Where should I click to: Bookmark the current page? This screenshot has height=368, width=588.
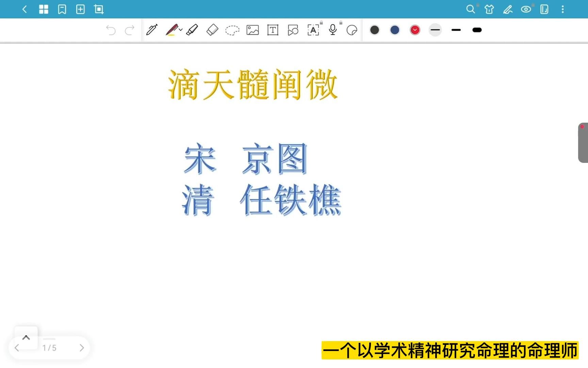coord(62,9)
